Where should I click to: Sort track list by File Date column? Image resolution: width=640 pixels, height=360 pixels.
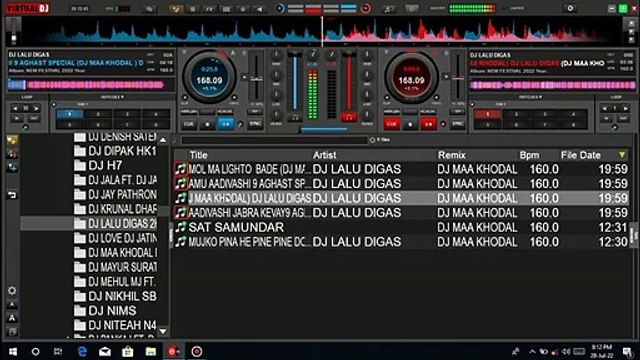(x=580, y=155)
